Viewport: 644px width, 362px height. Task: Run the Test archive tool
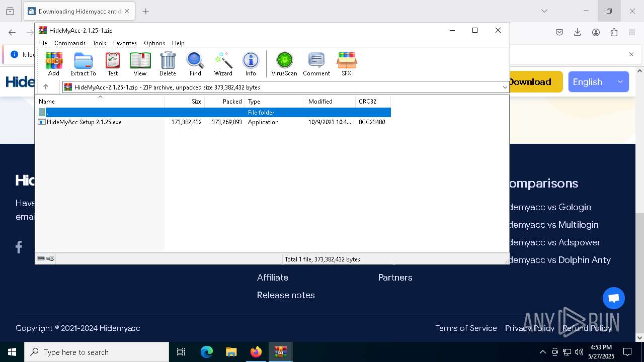[x=113, y=64]
